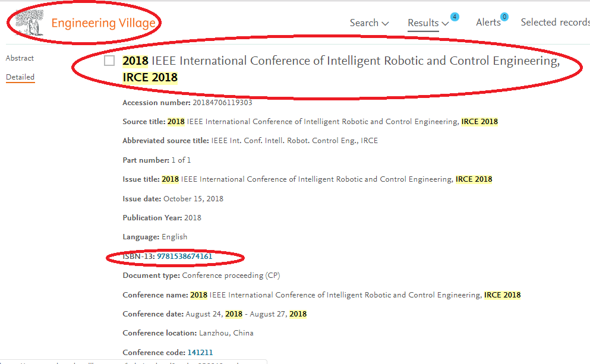Click the record title heading text
Screen dimensions: 590x364
click(341, 69)
